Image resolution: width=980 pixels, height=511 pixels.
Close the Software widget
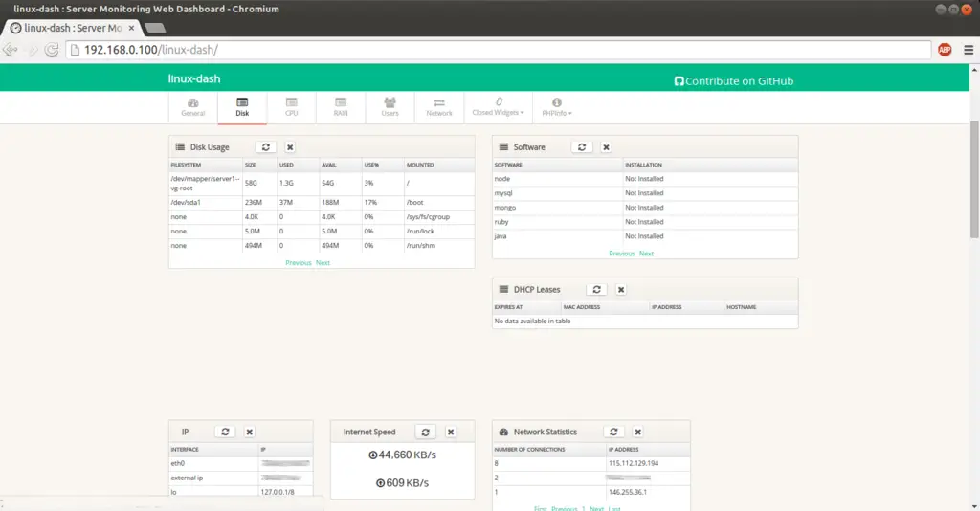tap(606, 147)
